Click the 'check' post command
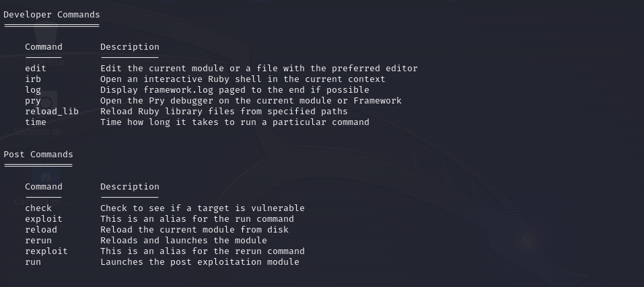This screenshot has width=644, height=287. tap(38, 208)
